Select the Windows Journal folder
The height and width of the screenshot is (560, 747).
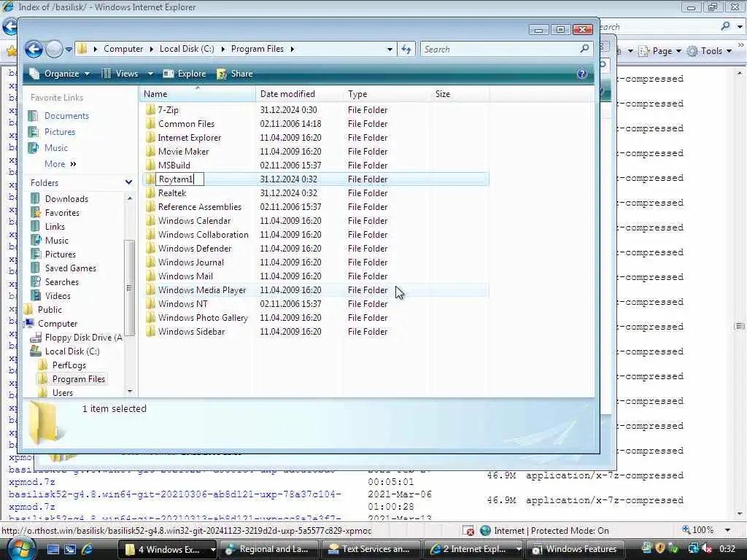point(191,262)
